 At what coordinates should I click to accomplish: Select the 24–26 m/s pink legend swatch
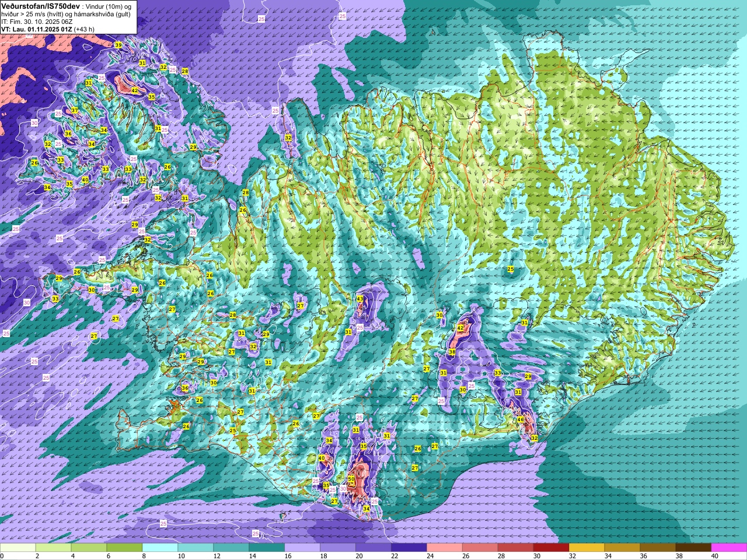(x=445, y=548)
